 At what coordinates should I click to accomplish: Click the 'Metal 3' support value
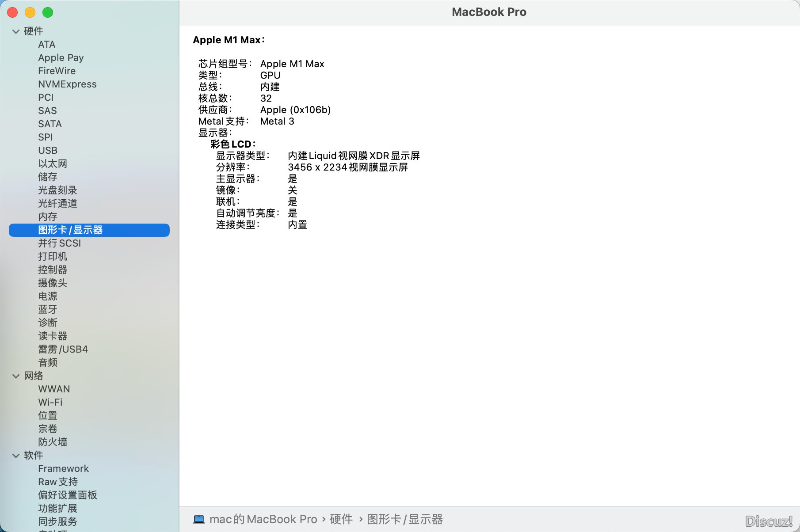(x=277, y=122)
